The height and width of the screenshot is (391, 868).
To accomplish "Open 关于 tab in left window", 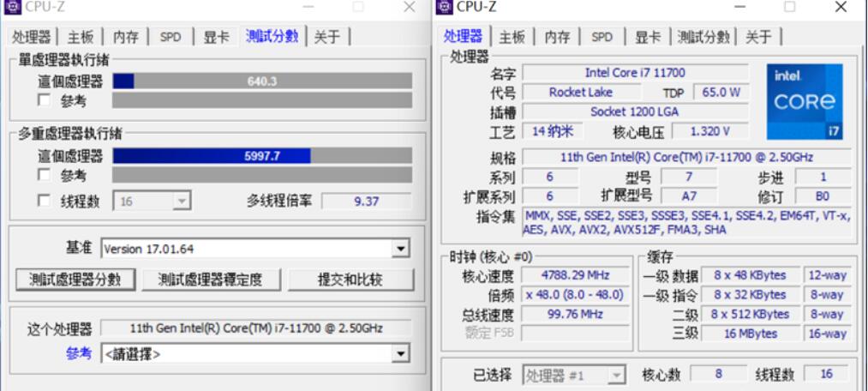I will (x=327, y=37).
